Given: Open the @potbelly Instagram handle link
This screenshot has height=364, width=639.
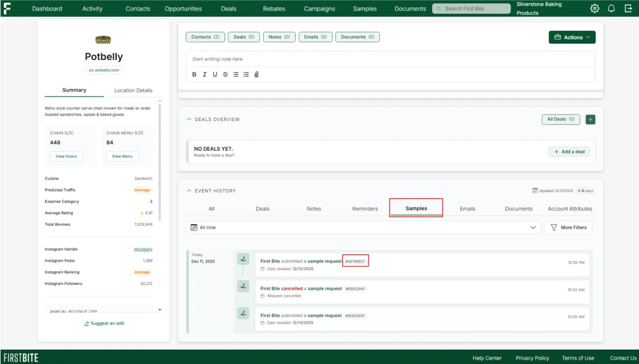Looking at the screenshot, I should 143,249.
